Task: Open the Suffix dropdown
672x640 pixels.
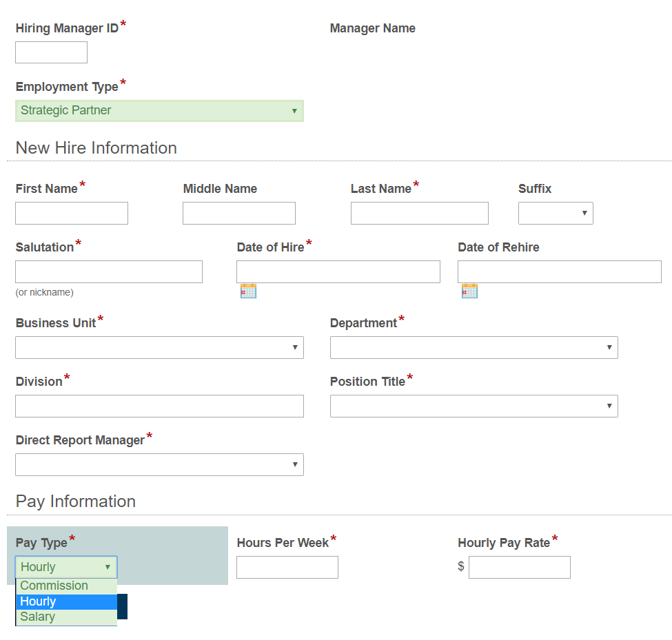Action: point(556,214)
